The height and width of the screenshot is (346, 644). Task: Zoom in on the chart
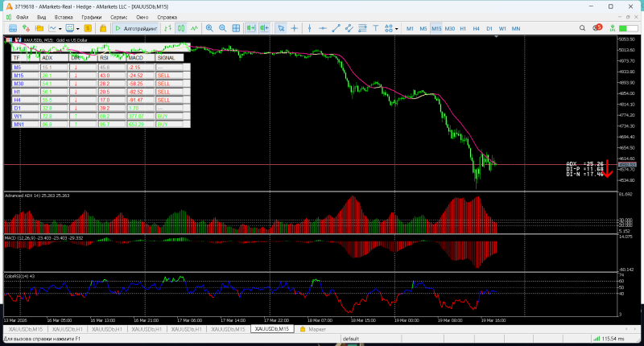tap(209, 28)
